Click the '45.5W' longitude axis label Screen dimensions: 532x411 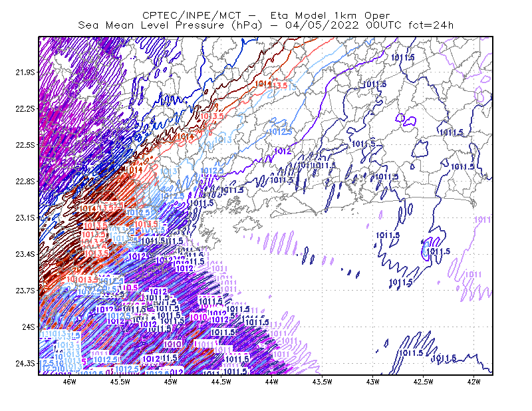tap(120, 382)
